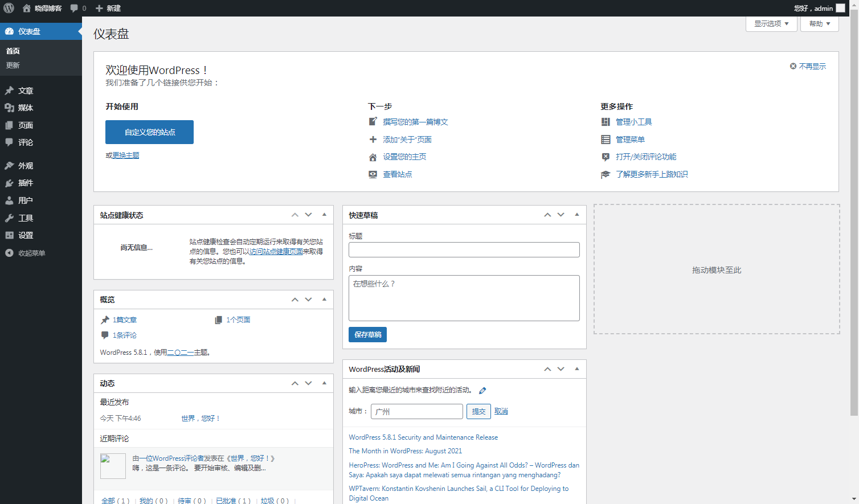Click 设置您的主页 link
This screenshot has width=859, height=504.
pyautogui.click(x=404, y=157)
